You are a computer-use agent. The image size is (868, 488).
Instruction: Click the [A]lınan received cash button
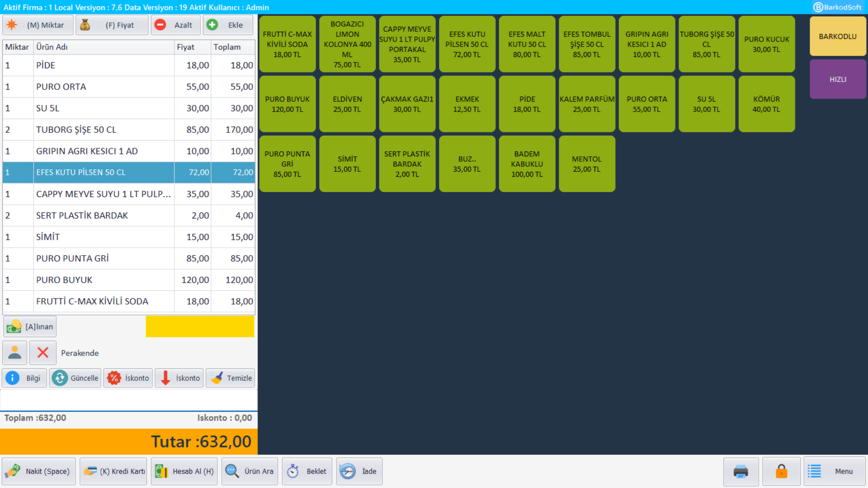pyautogui.click(x=30, y=326)
